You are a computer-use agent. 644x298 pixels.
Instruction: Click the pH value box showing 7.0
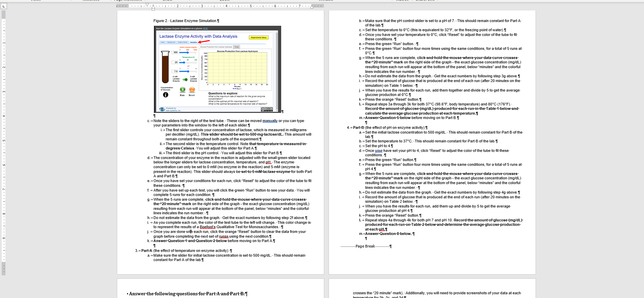pyautogui.click(x=175, y=71)
